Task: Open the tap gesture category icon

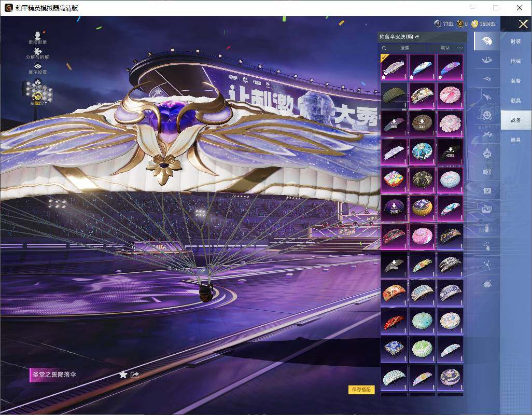Action: [487, 246]
